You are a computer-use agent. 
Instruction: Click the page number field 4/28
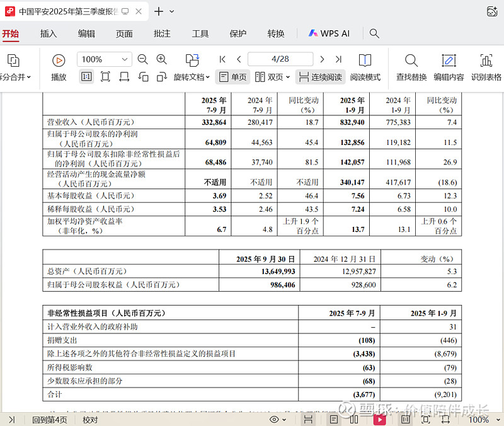(280, 59)
